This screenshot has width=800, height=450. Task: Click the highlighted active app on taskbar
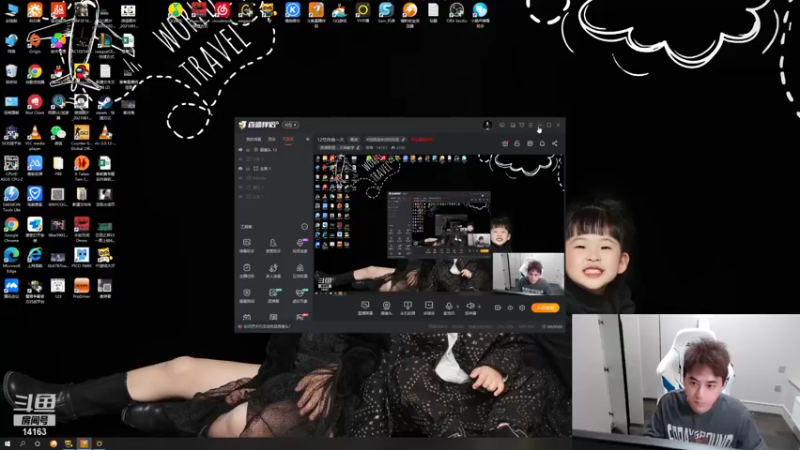84,444
